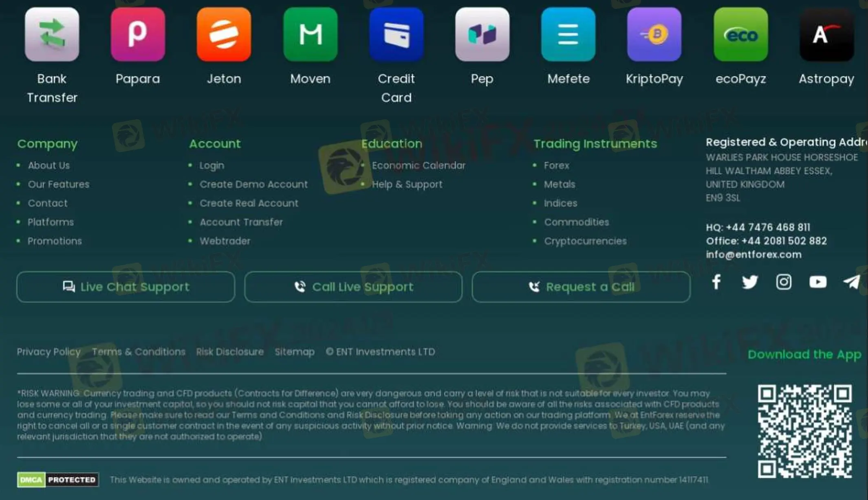Expand the Company navigation section
The image size is (868, 500).
pyautogui.click(x=48, y=143)
